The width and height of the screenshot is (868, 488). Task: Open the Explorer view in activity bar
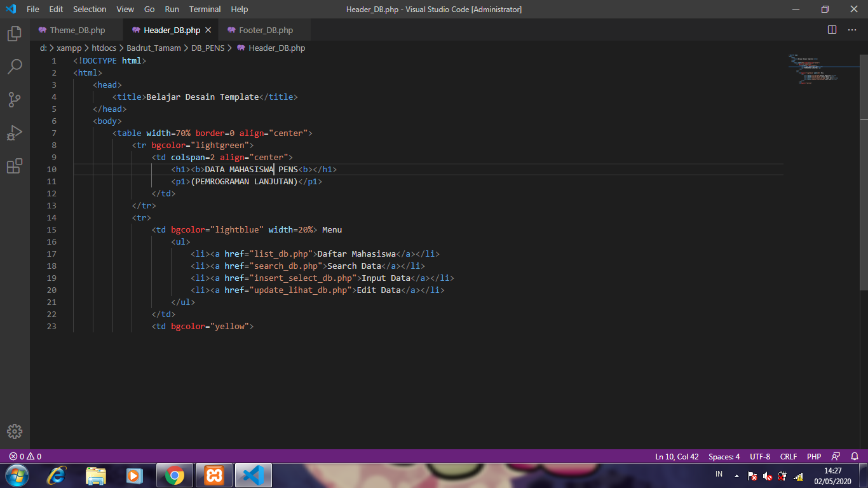click(x=15, y=34)
